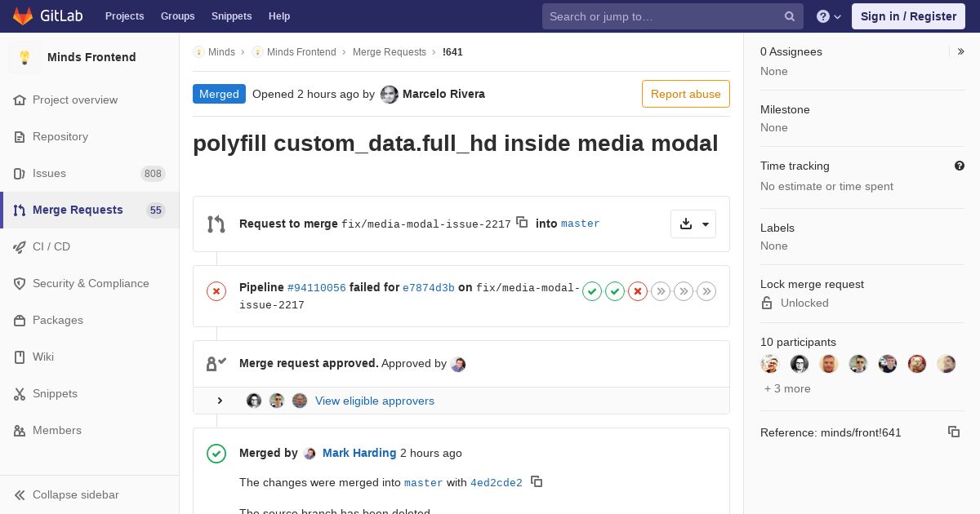Click first passed pipeline stage icon
Viewport: 980px width, 514px height.
592,291
